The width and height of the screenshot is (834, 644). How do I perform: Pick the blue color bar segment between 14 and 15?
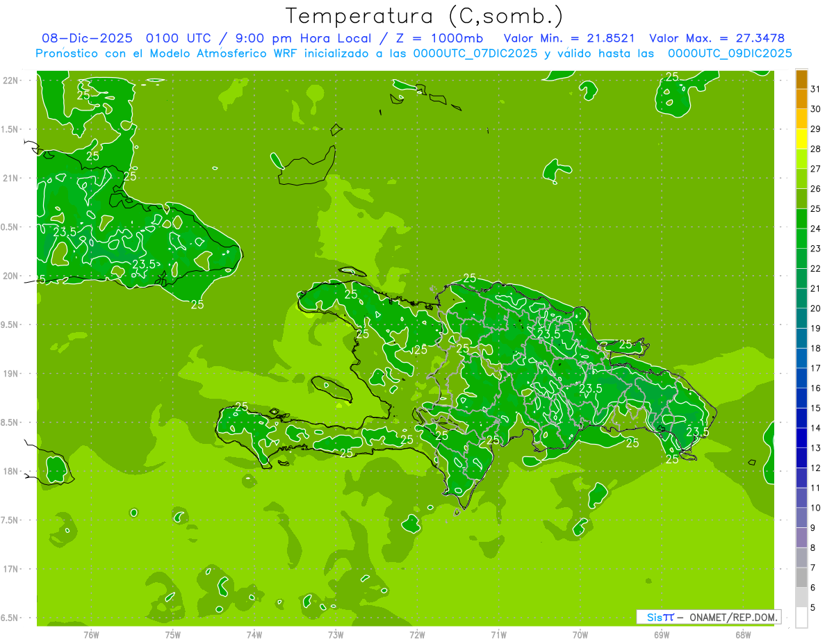click(x=801, y=418)
